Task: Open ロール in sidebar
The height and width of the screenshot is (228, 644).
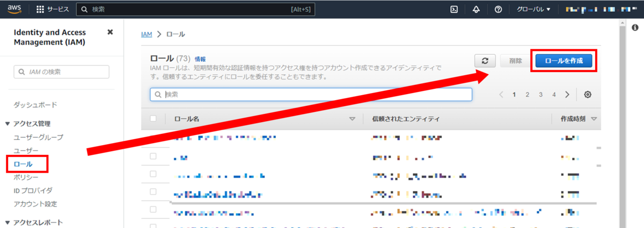Action: pos(23,164)
